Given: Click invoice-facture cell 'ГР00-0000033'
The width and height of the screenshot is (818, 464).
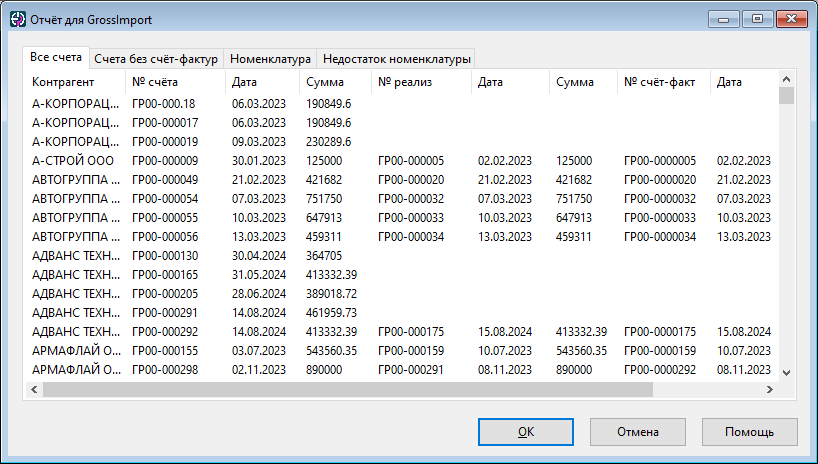Looking at the screenshot, I should 660,218.
